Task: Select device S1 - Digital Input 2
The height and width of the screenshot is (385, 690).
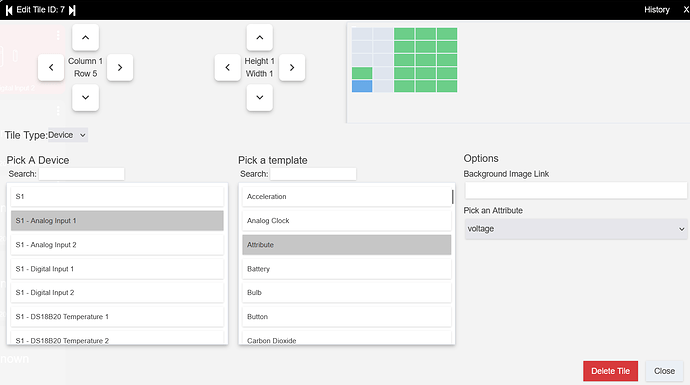Action: (x=117, y=293)
